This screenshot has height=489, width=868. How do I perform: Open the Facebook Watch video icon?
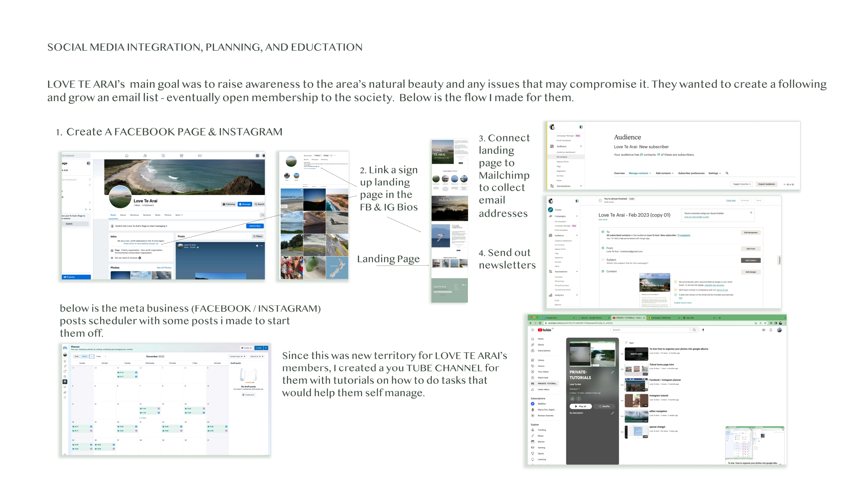pos(163,155)
